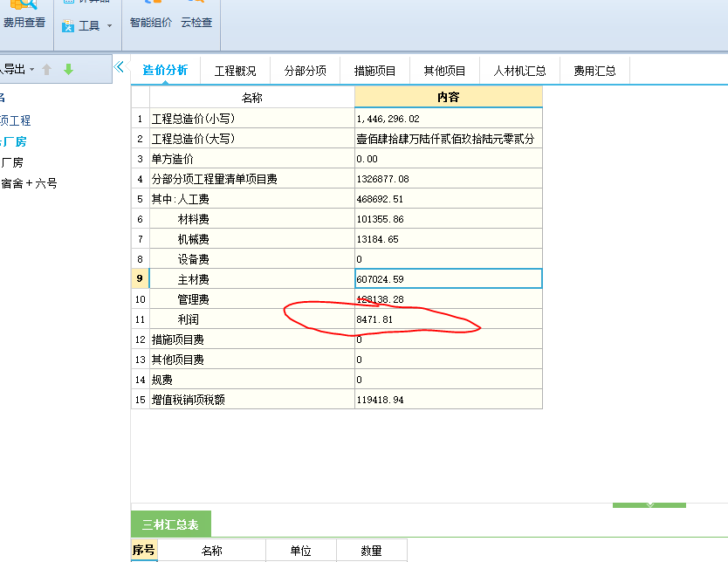Screen dimensions: 728x562
Task: Click the 名称 column header
Action: pos(252,98)
